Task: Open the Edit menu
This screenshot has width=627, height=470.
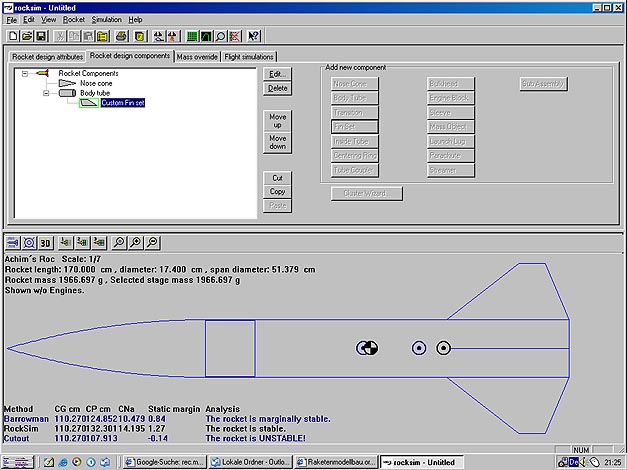Action: pyautogui.click(x=29, y=20)
